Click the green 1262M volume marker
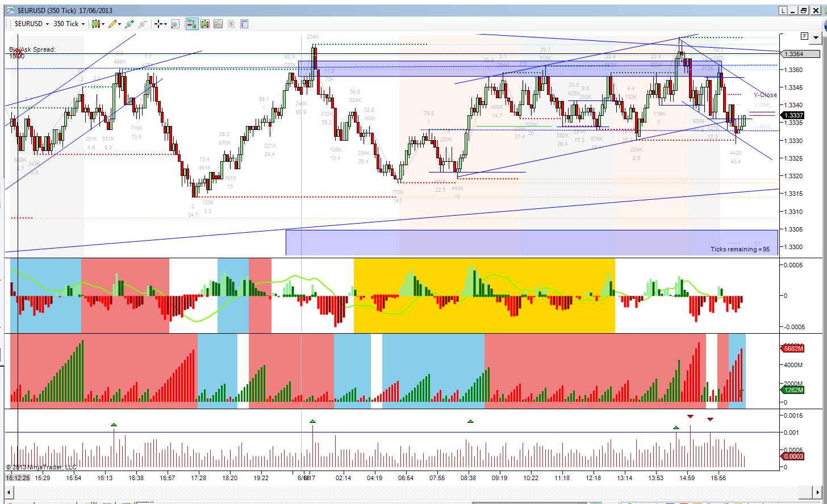 [x=793, y=390]
